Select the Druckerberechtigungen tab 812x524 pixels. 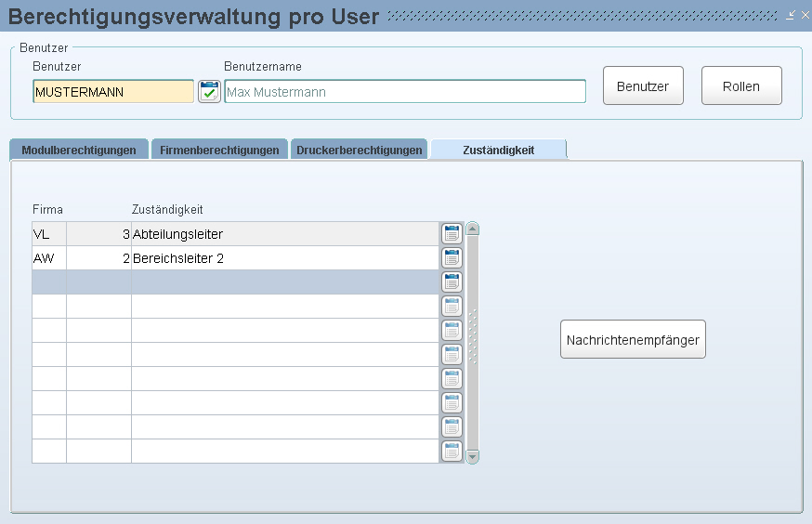click(x=359, y=150)
